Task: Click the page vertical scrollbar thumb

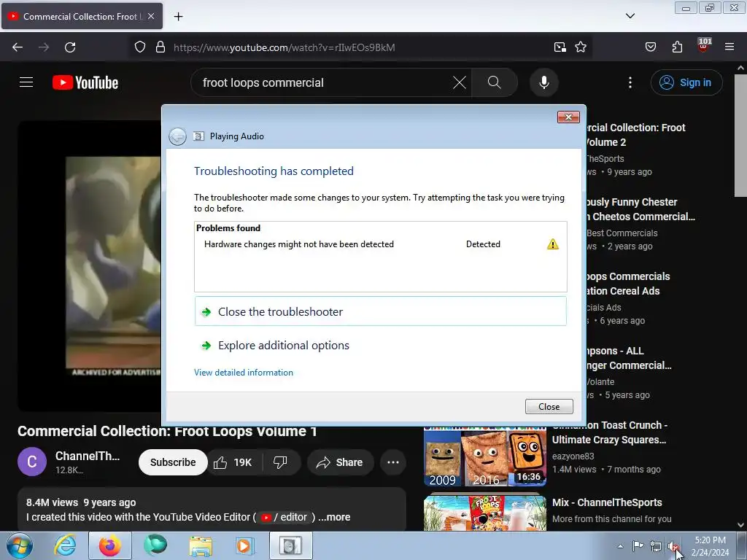Action: pyautogui.click(x=740, y=135)
